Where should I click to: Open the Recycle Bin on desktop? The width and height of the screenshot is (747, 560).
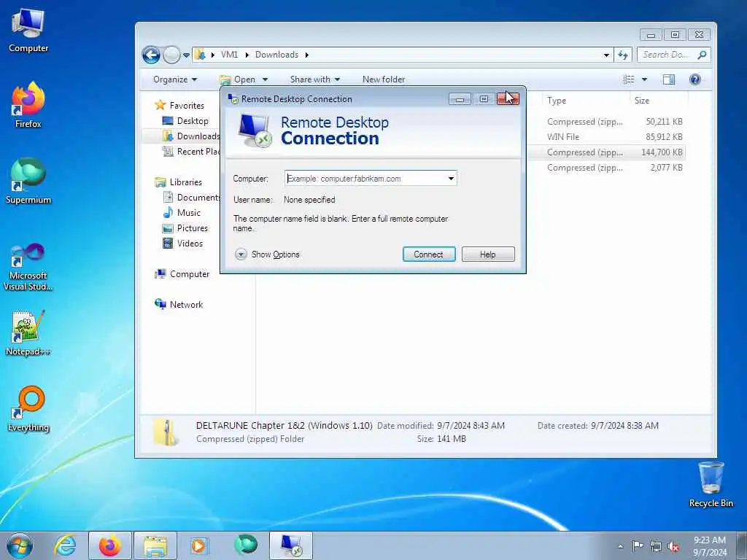click(x=711, y=485)
